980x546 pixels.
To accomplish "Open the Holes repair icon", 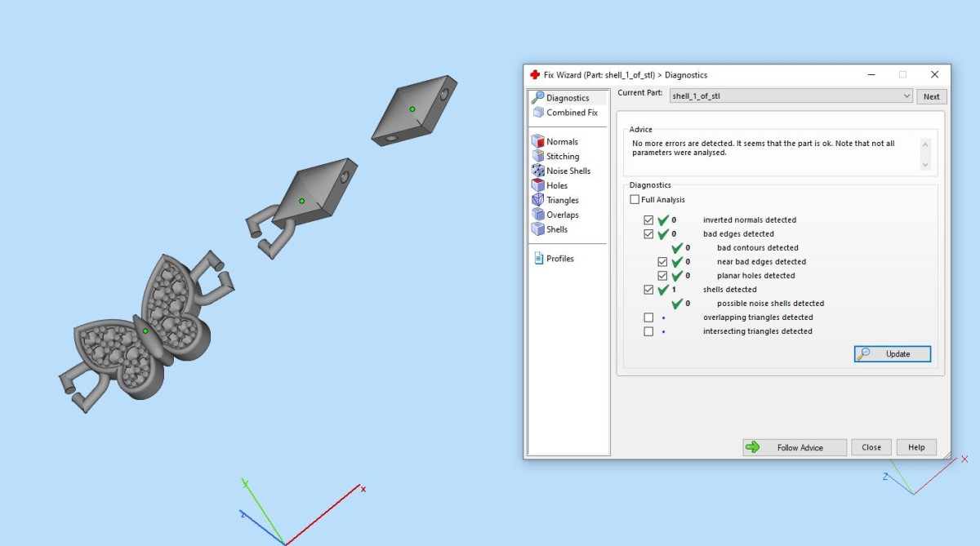I will [538, 185].
